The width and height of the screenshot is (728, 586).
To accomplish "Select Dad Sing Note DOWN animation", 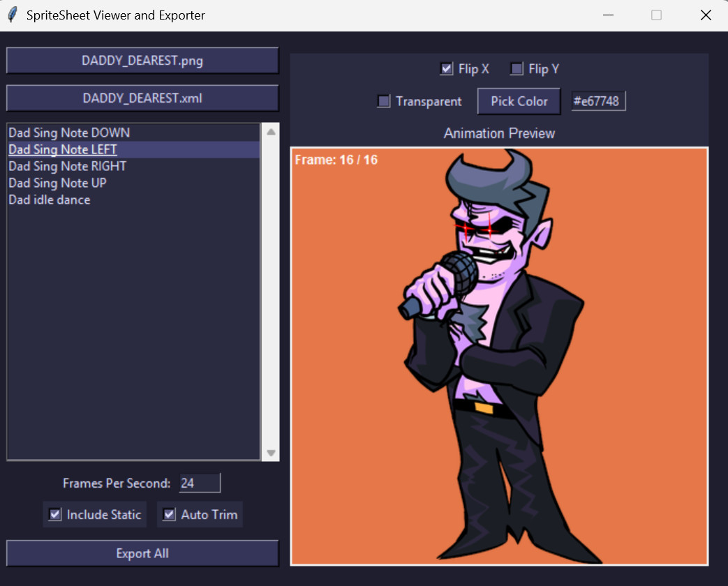I will pyautogui.click(x=134, y=133).
